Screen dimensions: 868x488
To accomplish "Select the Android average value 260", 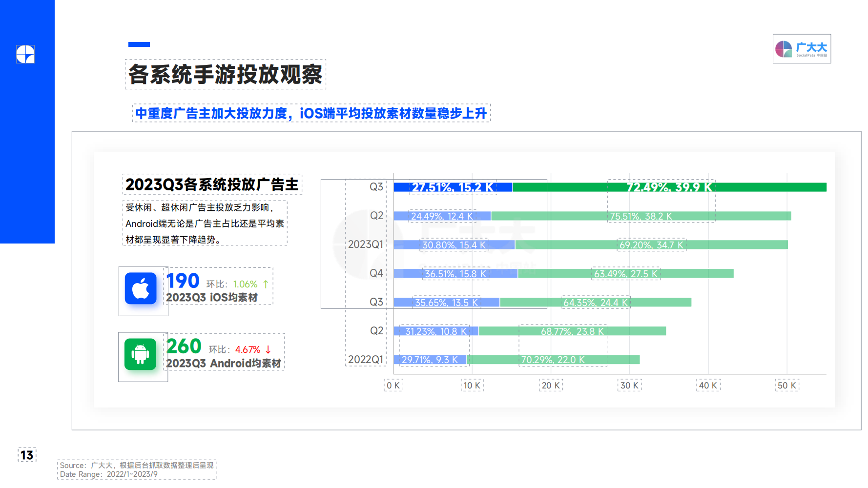I will tap(184, 346).
